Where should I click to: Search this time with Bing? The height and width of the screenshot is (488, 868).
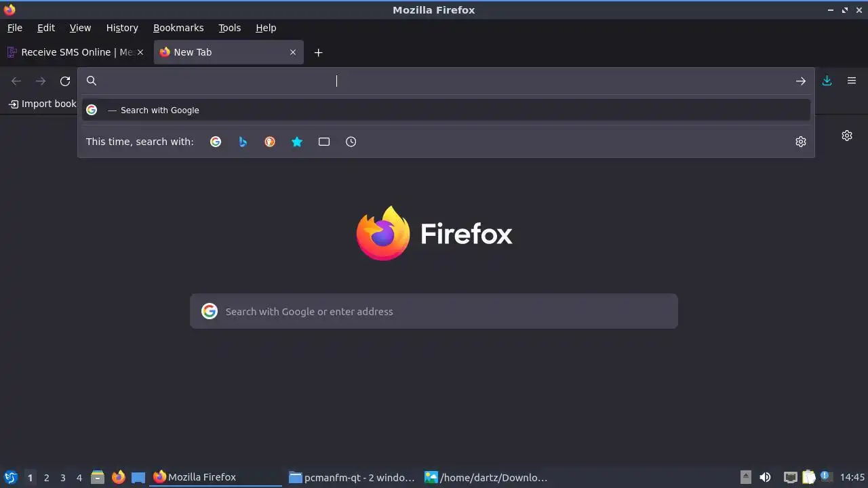click(x=243, y=142)
